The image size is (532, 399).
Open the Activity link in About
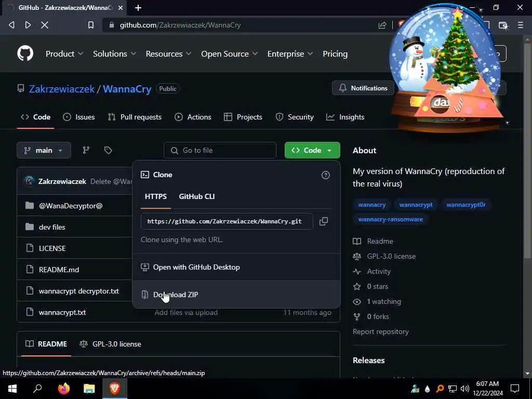click(379, 271)
